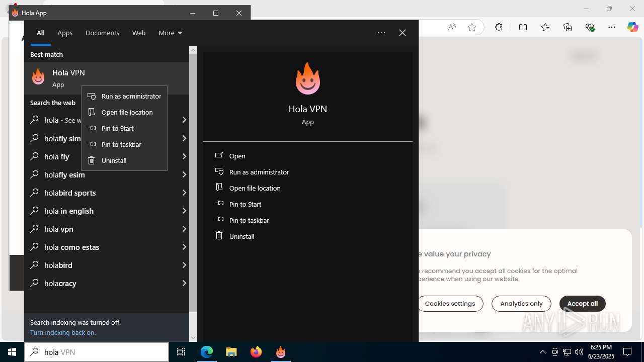
Task: Expand the arrow beside 'hola vpn' suggestion
Action: pyautogui.click(x=184, y=229)
